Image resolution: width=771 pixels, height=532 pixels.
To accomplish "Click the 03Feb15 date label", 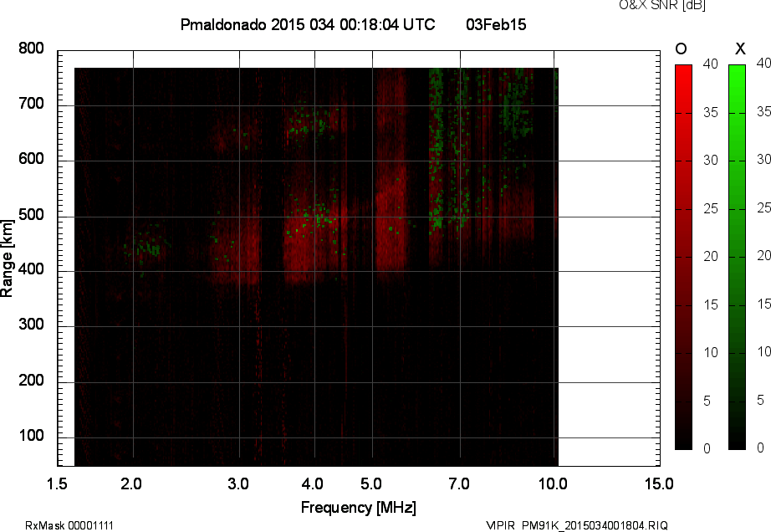I will tap(496, 25).
